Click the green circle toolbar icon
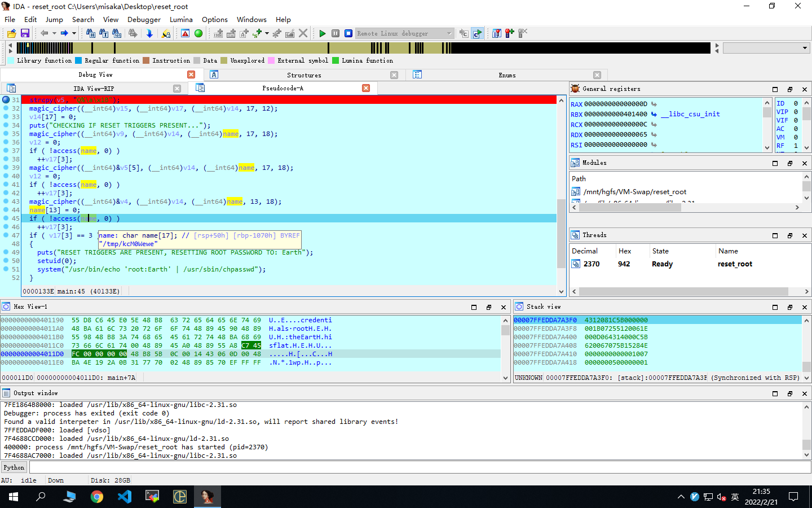Viewport: 812px width, 508px height. click(198, 34)
